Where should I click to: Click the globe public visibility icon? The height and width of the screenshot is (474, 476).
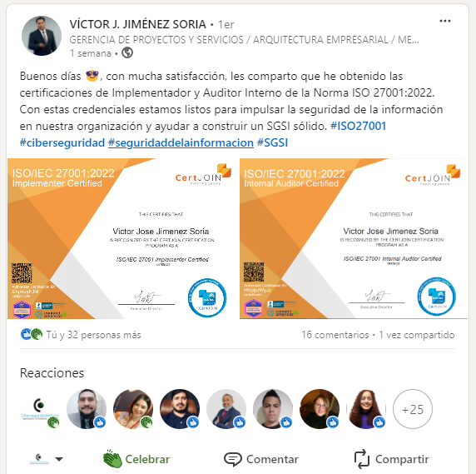click(x=127, y=52)
